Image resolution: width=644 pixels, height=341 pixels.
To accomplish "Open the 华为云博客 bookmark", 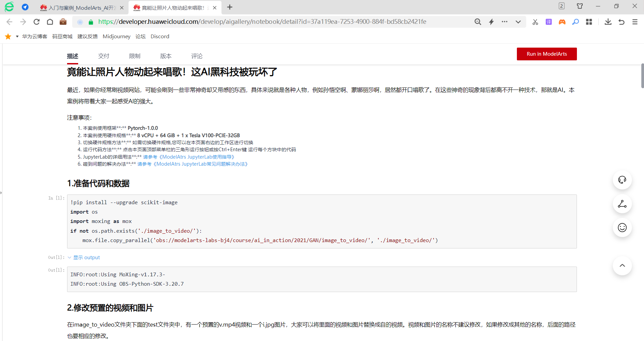I will [x=35, y=37].
